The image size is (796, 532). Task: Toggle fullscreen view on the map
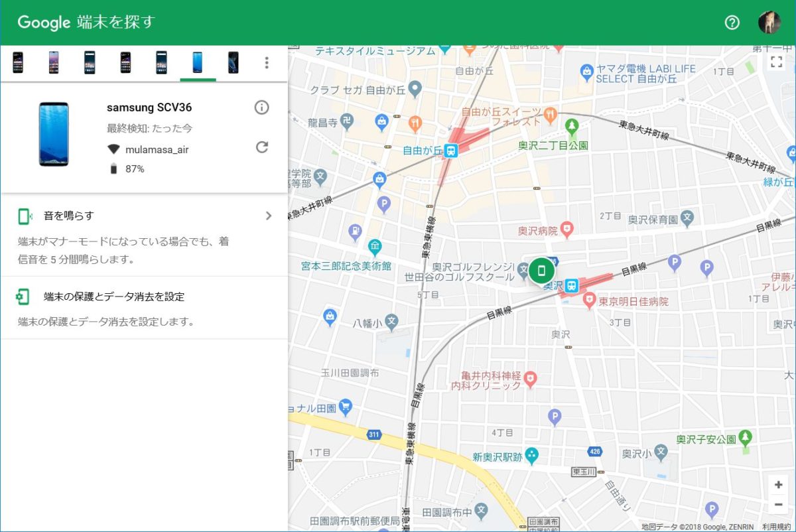[x=777, y=63]
